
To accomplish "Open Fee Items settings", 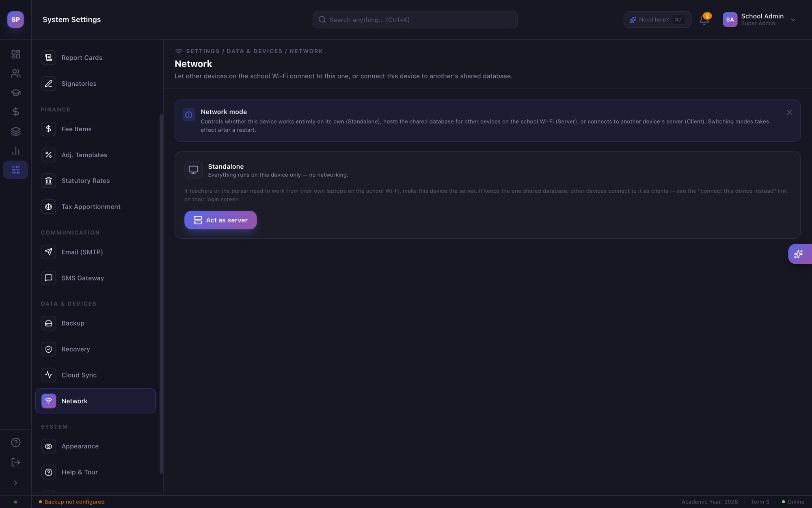I will [x=95, y=129].
